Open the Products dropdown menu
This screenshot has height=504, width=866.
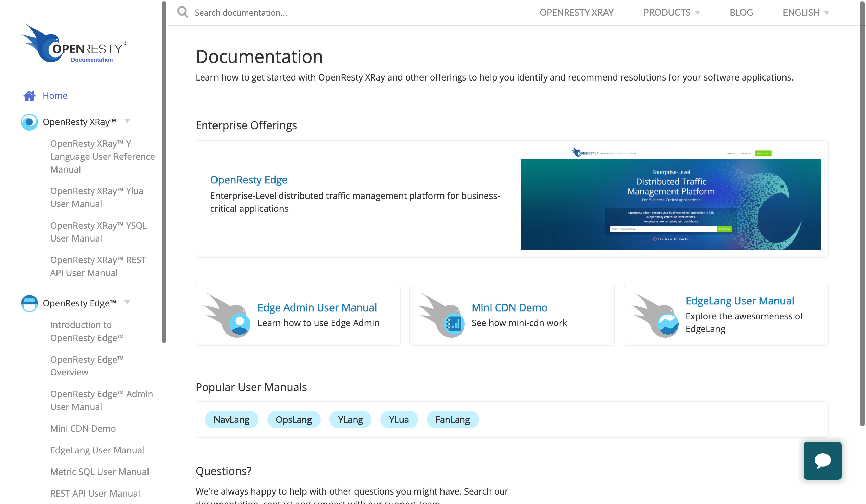(671, 13)
